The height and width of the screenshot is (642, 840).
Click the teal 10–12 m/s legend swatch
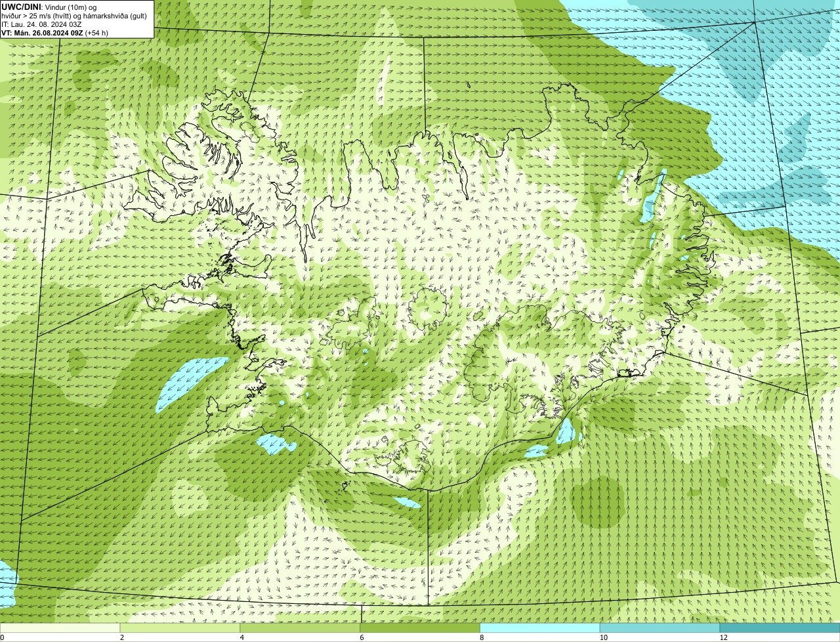click(x=660, y=628)
